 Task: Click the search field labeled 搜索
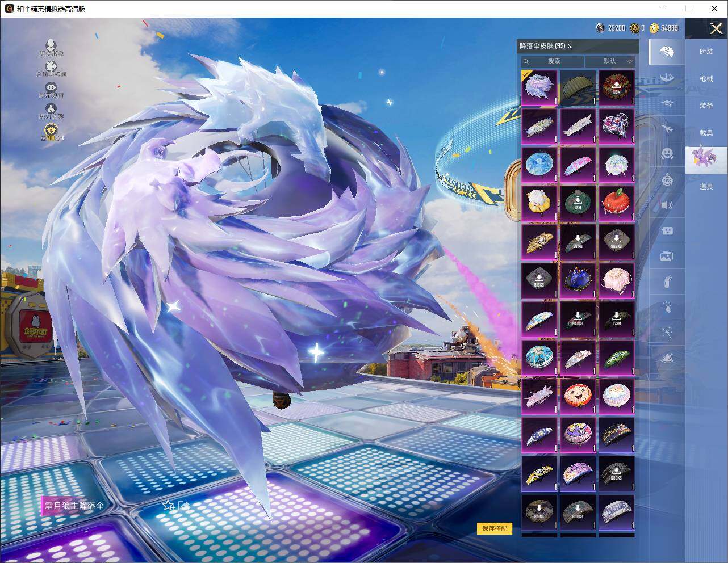[553, 61]
